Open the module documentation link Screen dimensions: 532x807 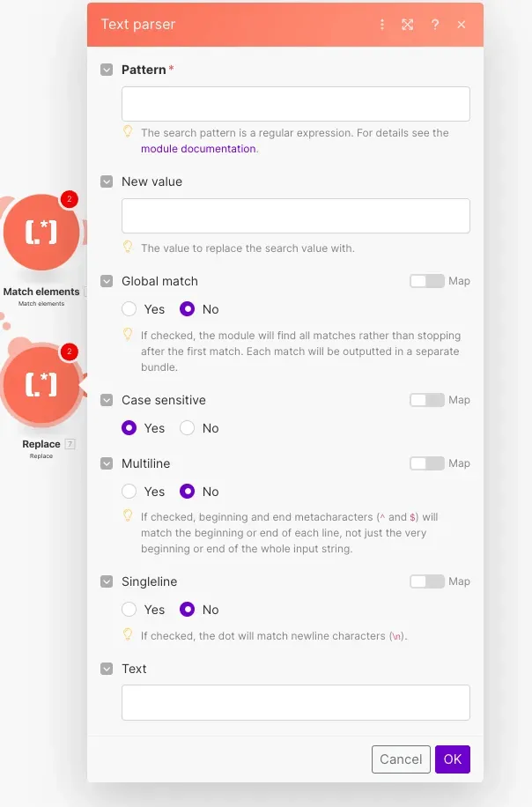(198, 149)
